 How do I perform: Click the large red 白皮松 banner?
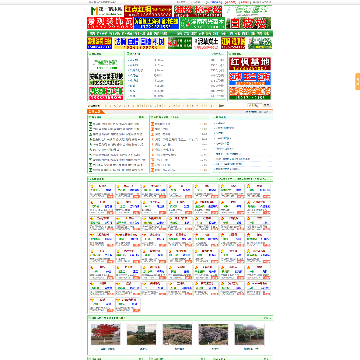click(248, 23)
